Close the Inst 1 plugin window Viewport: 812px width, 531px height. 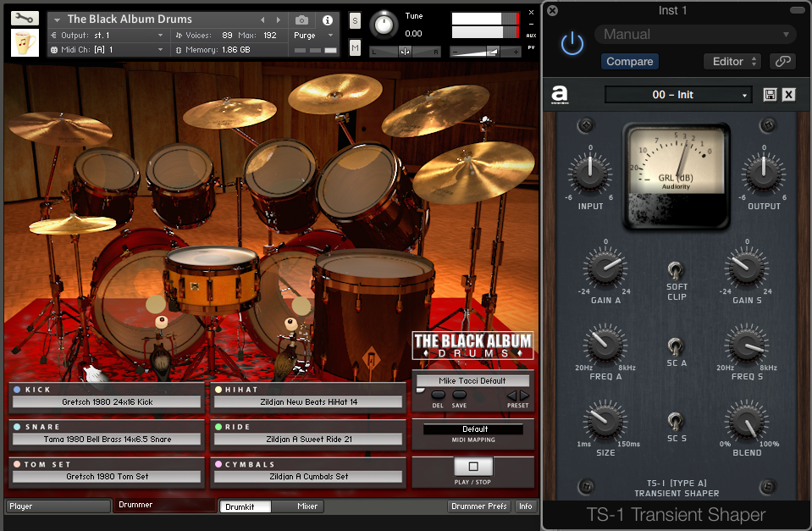pos(553,10)
